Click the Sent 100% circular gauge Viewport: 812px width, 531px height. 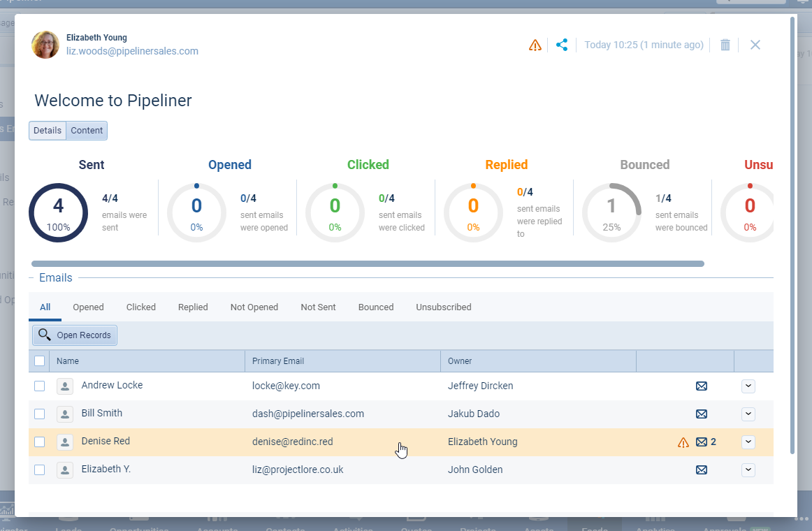click(x=59, y=212)
